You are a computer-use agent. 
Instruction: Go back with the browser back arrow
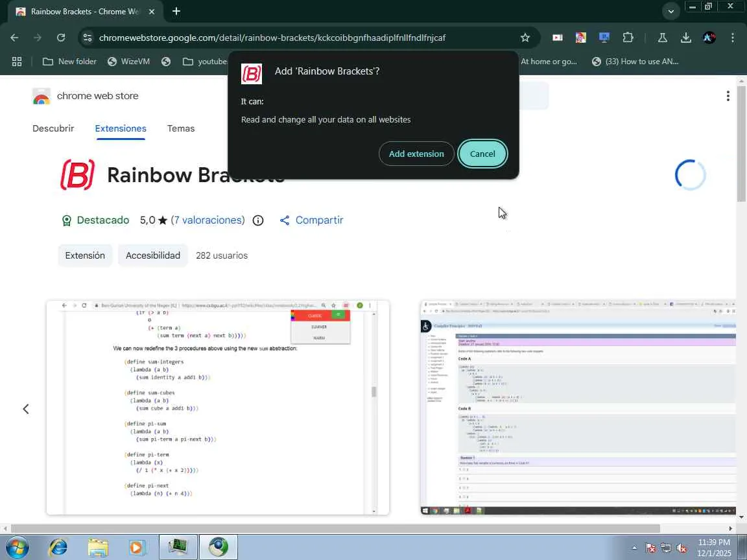pos(14,38)
